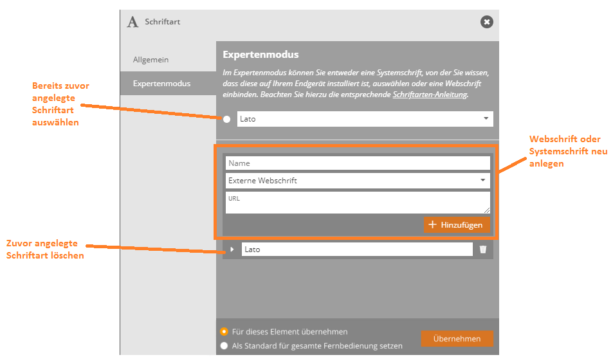Choose Für dieses Element übernehmen option
Screen dimensions: 613x364
tap(224, 332)
